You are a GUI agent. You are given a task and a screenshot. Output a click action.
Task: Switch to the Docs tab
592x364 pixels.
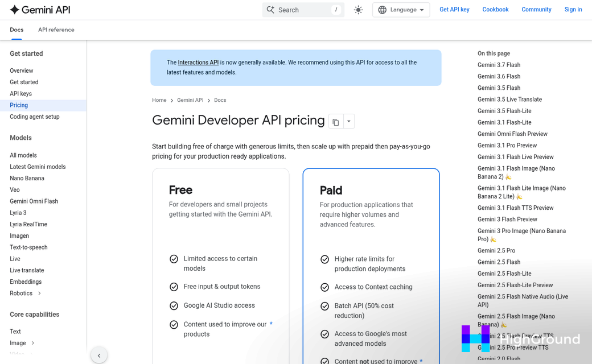click(17, 30)
